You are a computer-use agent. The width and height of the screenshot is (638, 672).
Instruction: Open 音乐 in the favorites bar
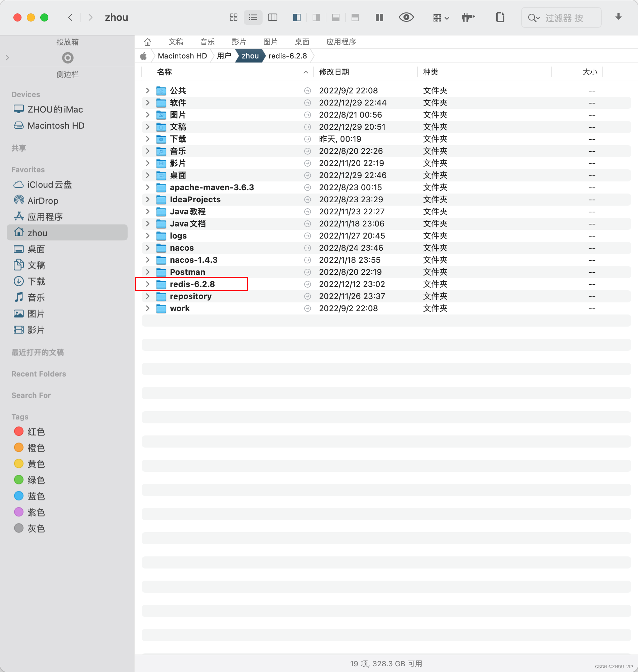point(208,42)
